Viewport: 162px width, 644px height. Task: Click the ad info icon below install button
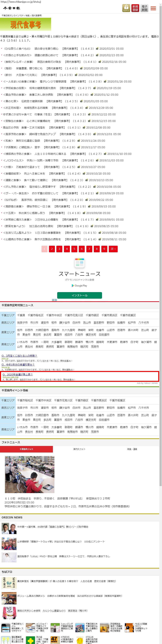pos(54,300)
